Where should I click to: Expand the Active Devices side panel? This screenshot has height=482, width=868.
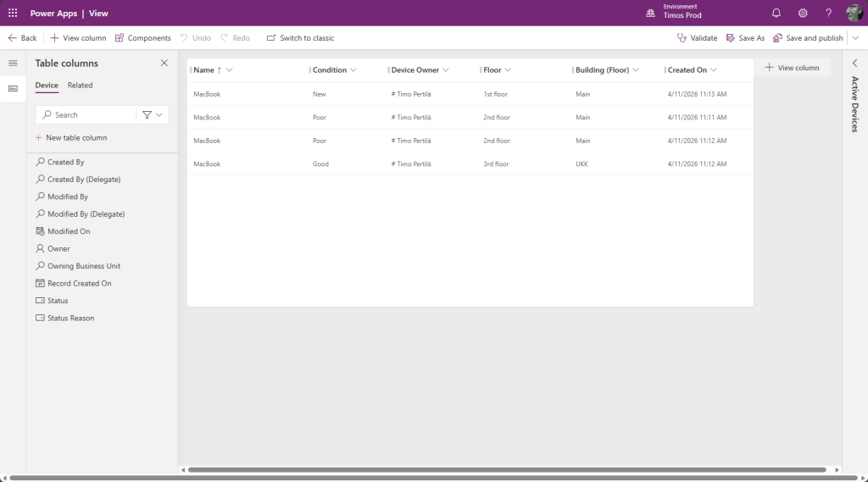point(854,64)
